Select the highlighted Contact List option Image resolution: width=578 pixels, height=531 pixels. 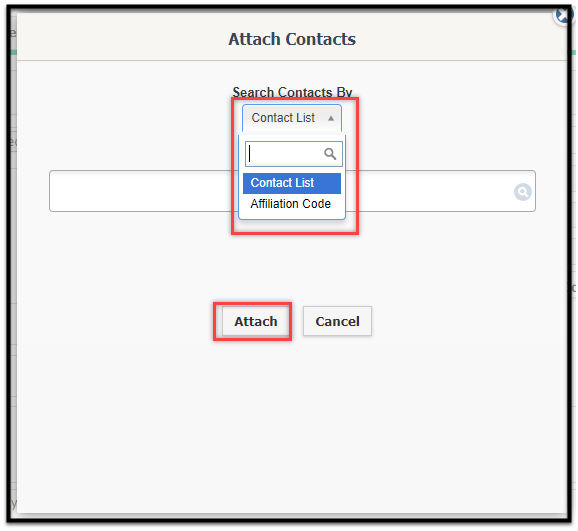coord(292,183)
